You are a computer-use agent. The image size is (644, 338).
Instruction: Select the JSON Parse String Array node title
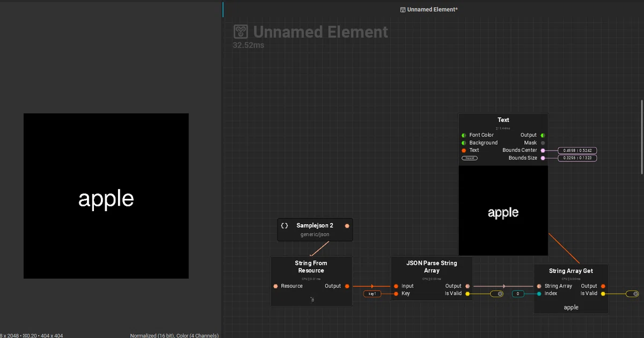pos(432,267)
